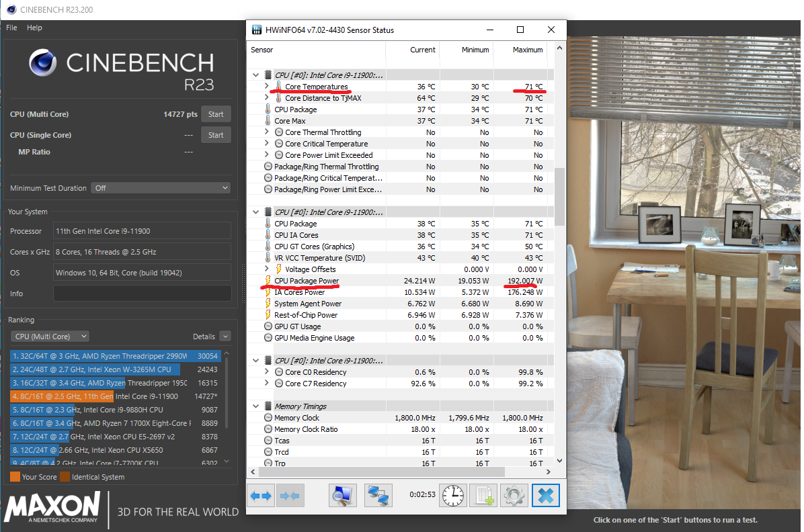804x532 pixels.
Task: Click the clock reset timer icon in HWiNFO
Action: click(453, 496)
